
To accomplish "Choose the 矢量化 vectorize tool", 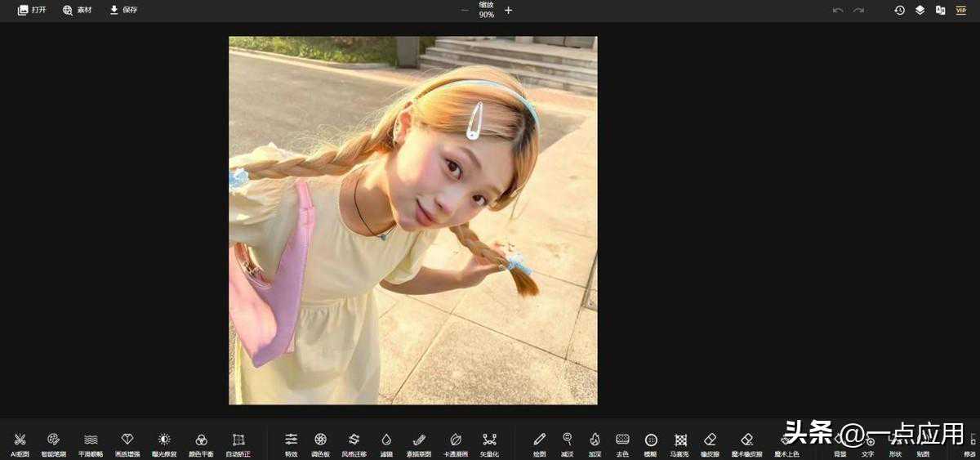I will tap(489, 444).
